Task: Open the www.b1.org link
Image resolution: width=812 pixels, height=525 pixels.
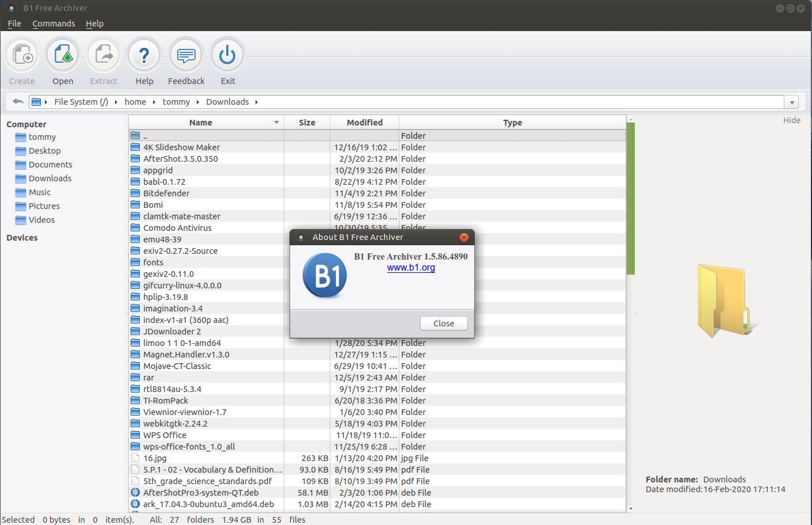Action: pos(411,268)
